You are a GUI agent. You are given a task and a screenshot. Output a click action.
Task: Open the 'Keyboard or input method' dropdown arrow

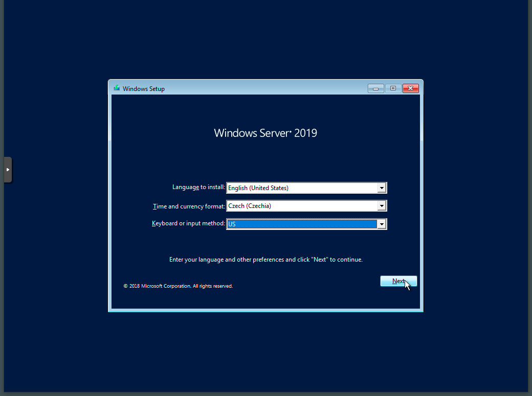tap(382, 224)
